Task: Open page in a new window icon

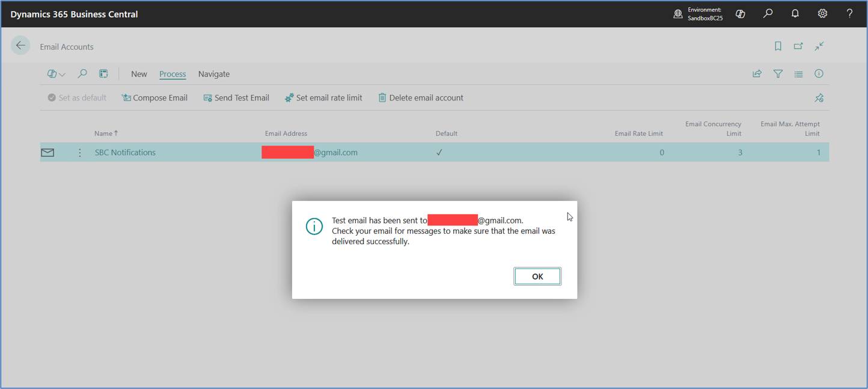Action: pyautogui.click(x=798, y=46)
